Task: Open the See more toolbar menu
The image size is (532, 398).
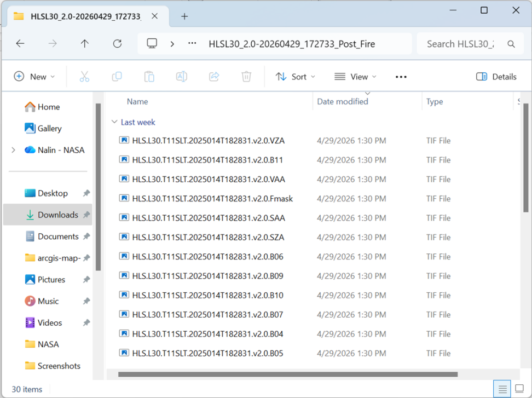Action: 401,77
